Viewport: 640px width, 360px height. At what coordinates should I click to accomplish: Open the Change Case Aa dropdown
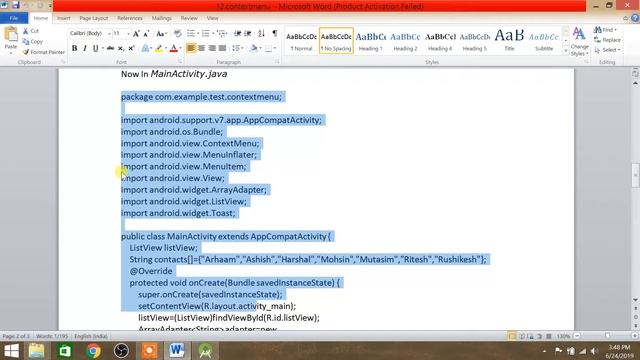click(x=161, y=33)
